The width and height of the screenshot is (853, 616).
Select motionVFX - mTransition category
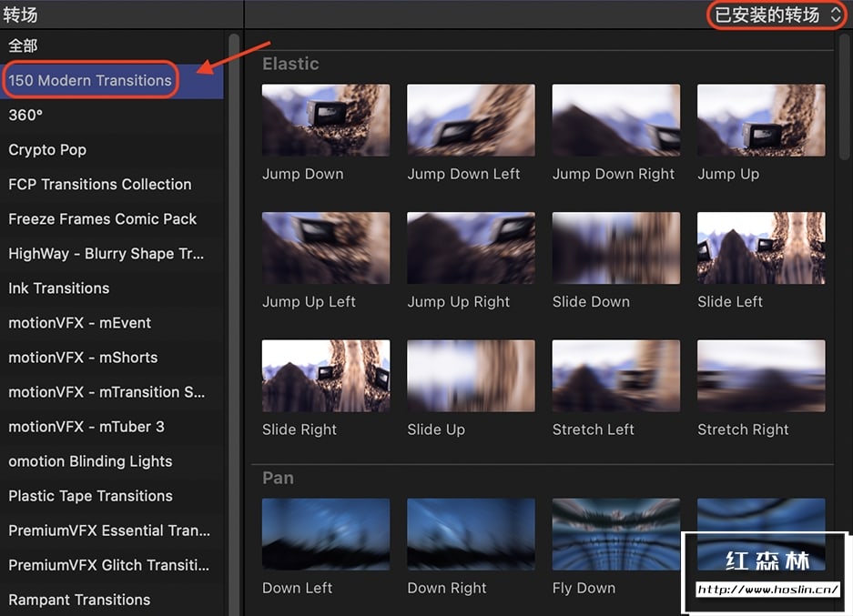(x=112, y=392)
